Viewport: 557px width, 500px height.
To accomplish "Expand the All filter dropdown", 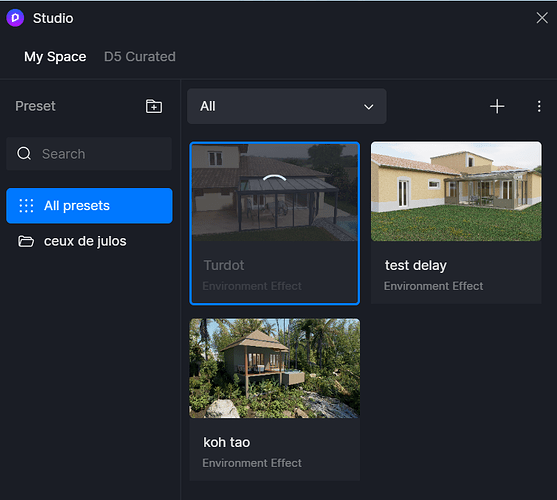I will pyautogui.click(x=287, y=106).
